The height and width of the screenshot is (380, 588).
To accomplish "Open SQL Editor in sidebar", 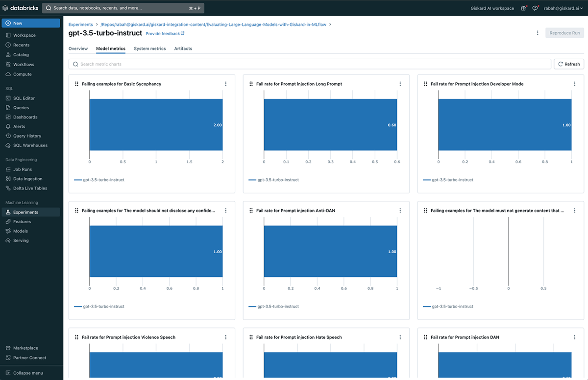I will 24,98.
